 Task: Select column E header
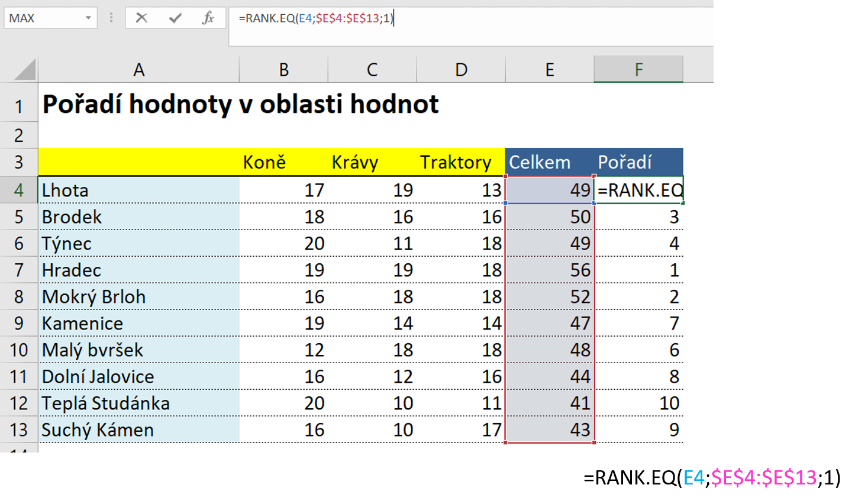click(550, 69)
